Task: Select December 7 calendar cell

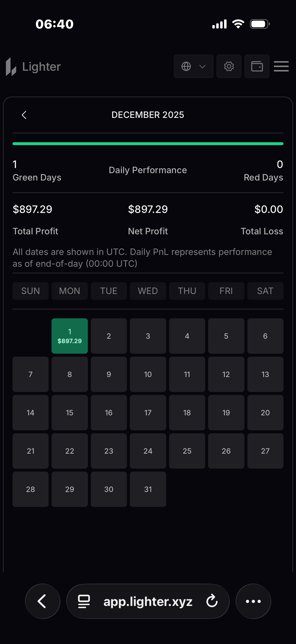Action: click(30, 374)
